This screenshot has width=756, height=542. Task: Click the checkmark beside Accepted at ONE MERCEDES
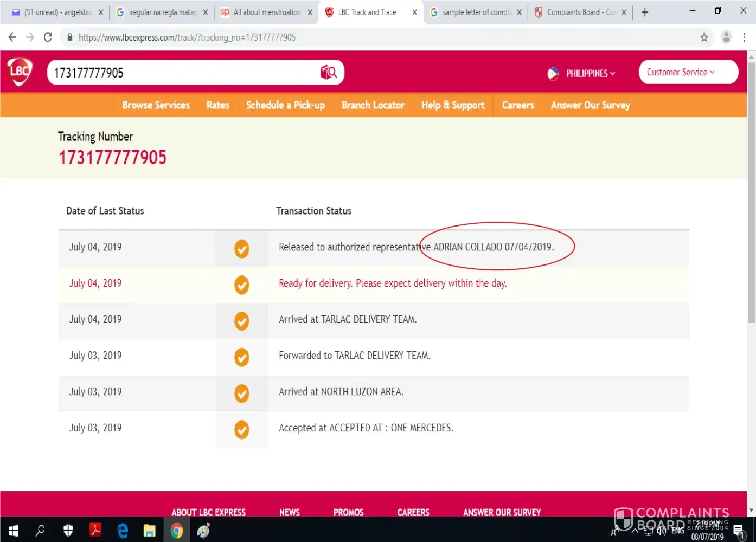pyautogui.click(x=241, y=429)
